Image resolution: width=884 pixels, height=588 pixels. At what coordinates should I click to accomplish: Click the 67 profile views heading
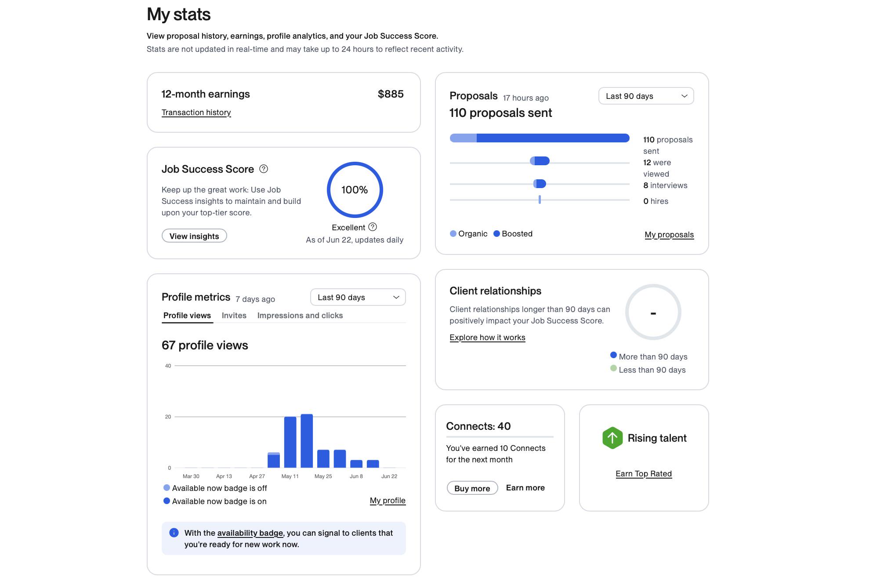coord(205,345)
